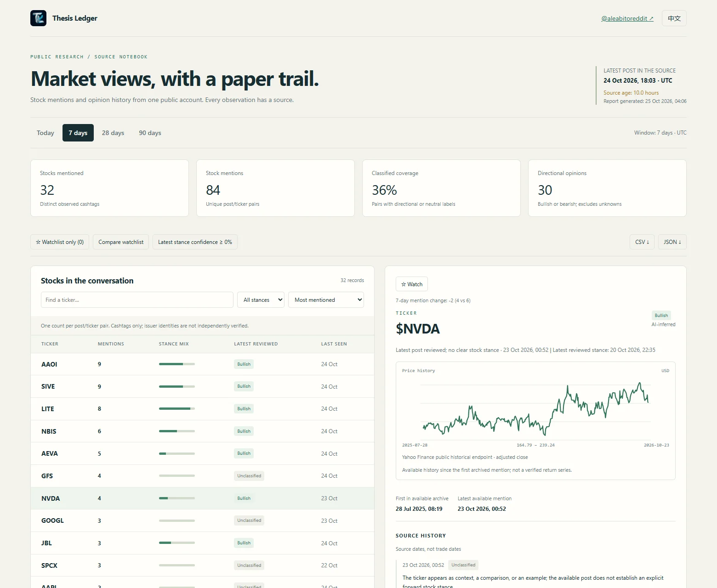
Task: Click the Unclassified badge in GFS row
Action: pyautogui.click(x=249, y=476)
